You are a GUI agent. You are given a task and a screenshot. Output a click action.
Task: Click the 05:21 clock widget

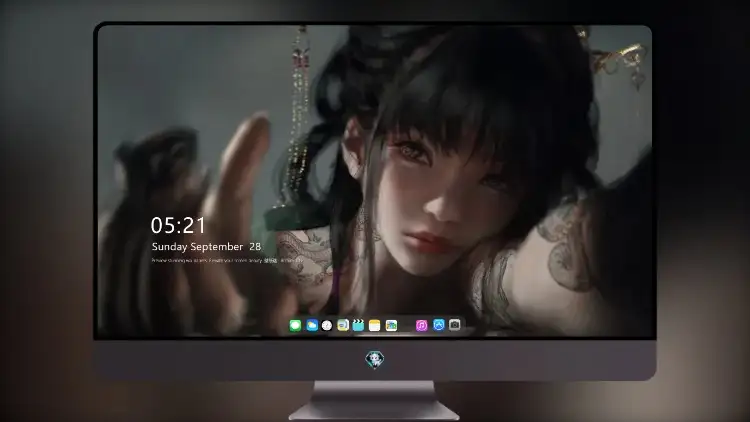point(178,225)
